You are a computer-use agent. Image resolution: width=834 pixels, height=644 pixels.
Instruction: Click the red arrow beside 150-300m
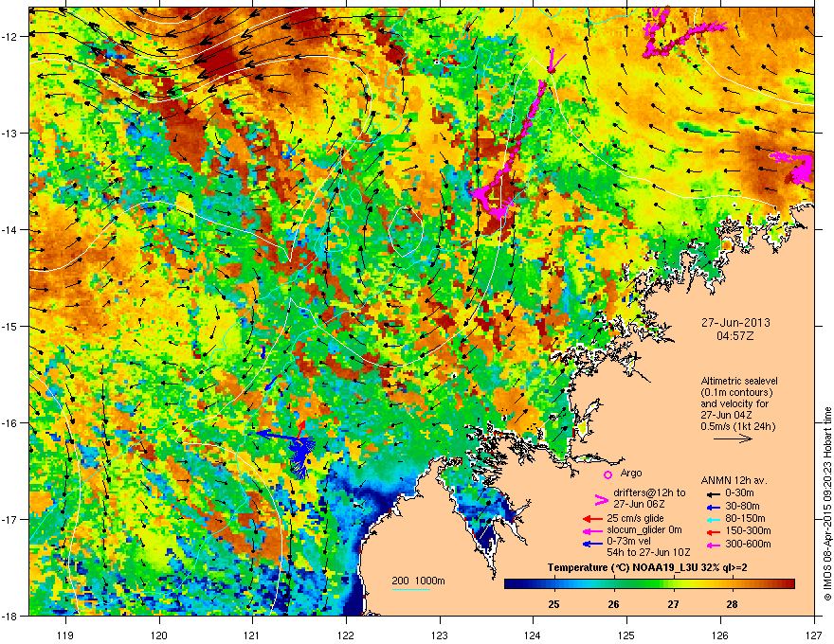pos(712,531)
